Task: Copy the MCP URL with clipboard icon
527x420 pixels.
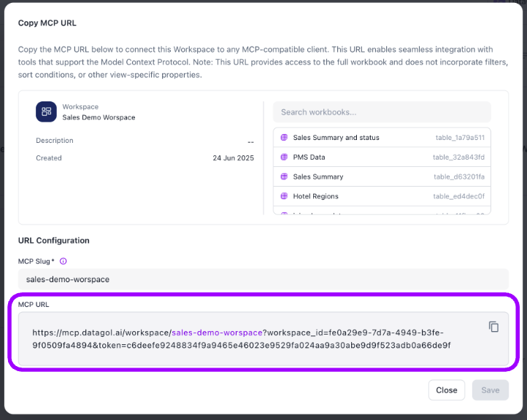Action: pyautogui.click(x=493, y=327)
